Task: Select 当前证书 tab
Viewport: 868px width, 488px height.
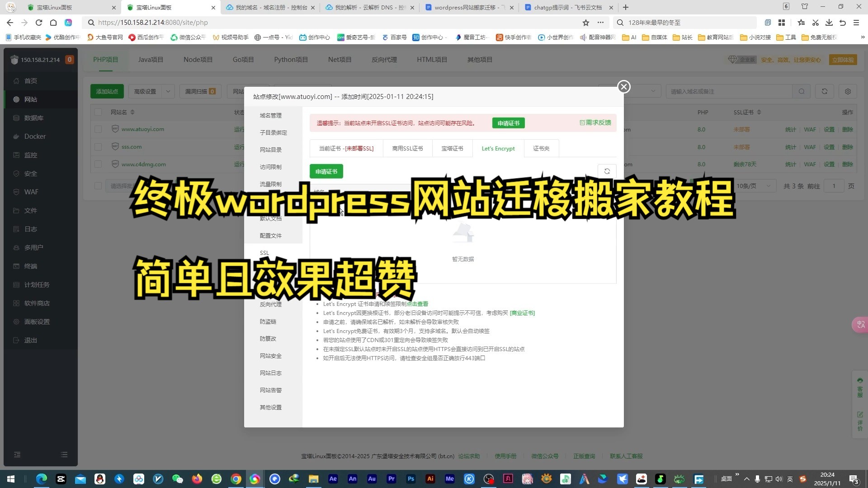Action: tap(346, 148)
